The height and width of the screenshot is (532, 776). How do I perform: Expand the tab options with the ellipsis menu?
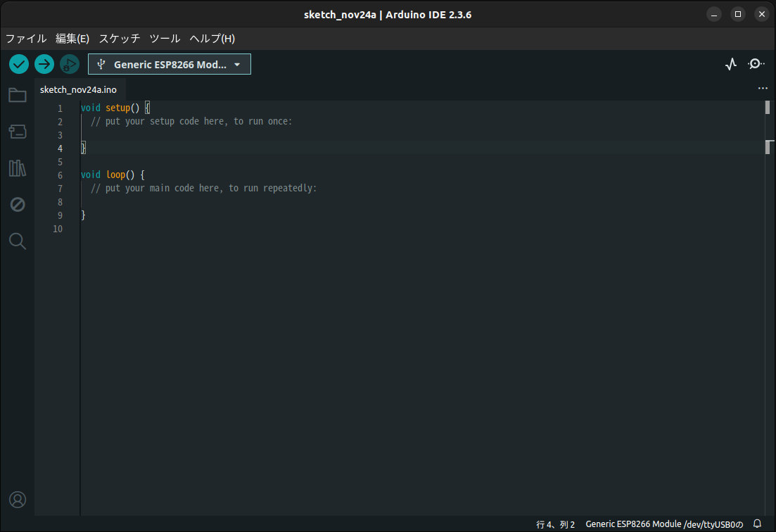(763, 88)
